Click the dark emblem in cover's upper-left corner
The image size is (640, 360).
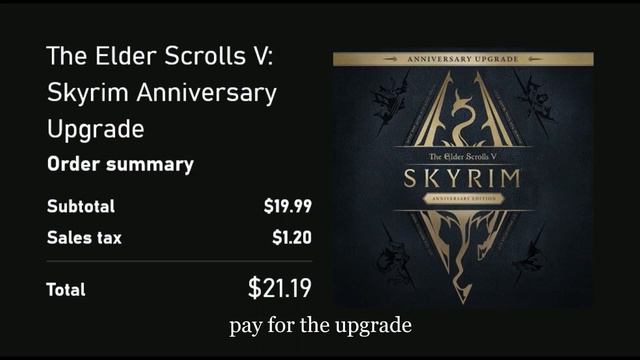[389, 100]
